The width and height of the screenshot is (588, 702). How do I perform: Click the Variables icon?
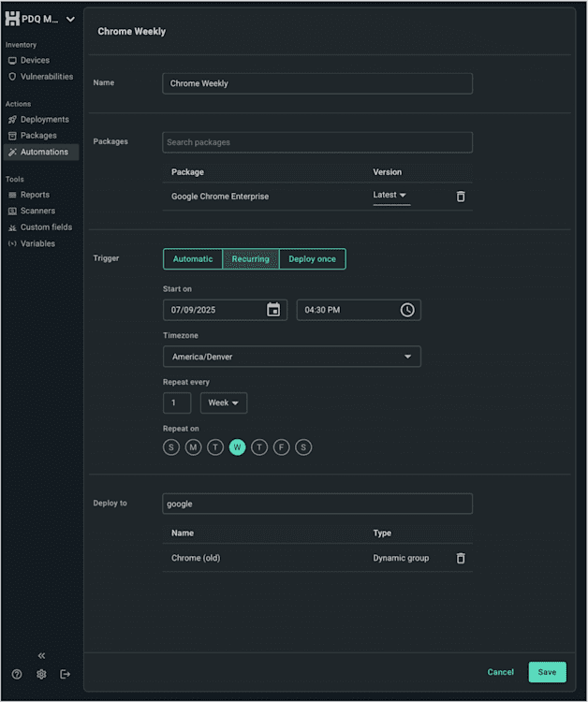[x=12, y=243]
